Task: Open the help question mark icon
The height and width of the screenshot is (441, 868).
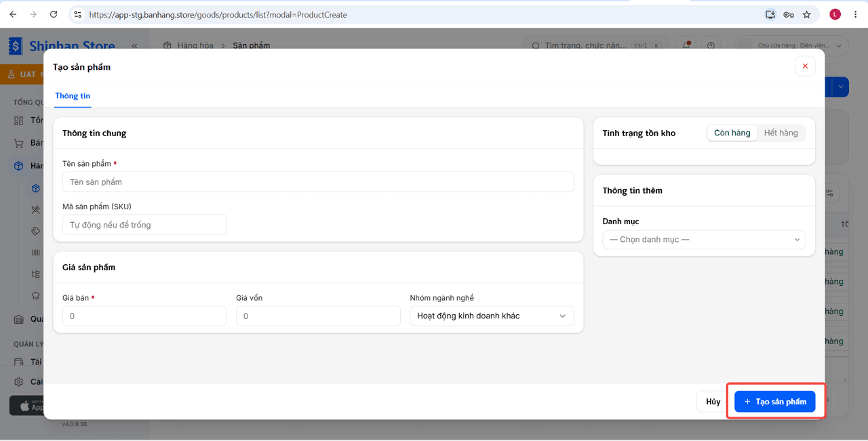Action: pyautogui.click(x=711, y=46)
